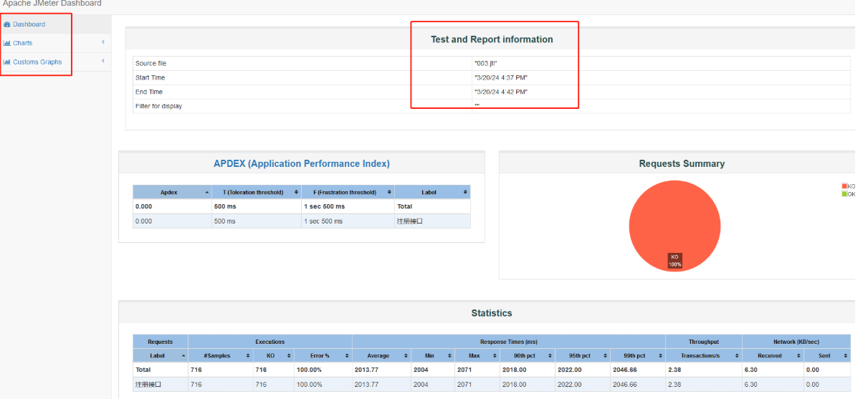Click APDEX (Application Performance Index) heading

click(x=301, y=164)
